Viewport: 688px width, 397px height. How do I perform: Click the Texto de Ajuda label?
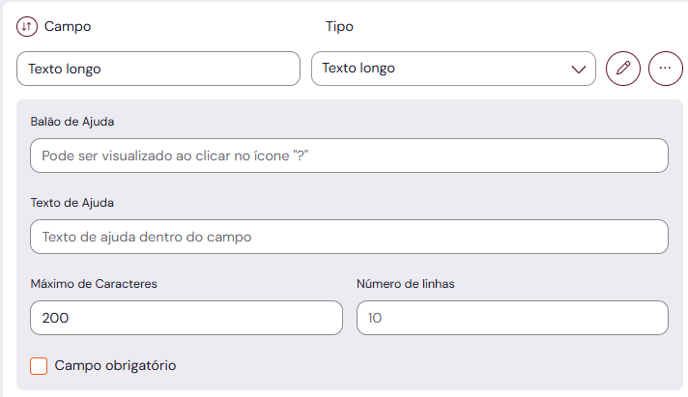pyautogui.click(x=72, y=203)
